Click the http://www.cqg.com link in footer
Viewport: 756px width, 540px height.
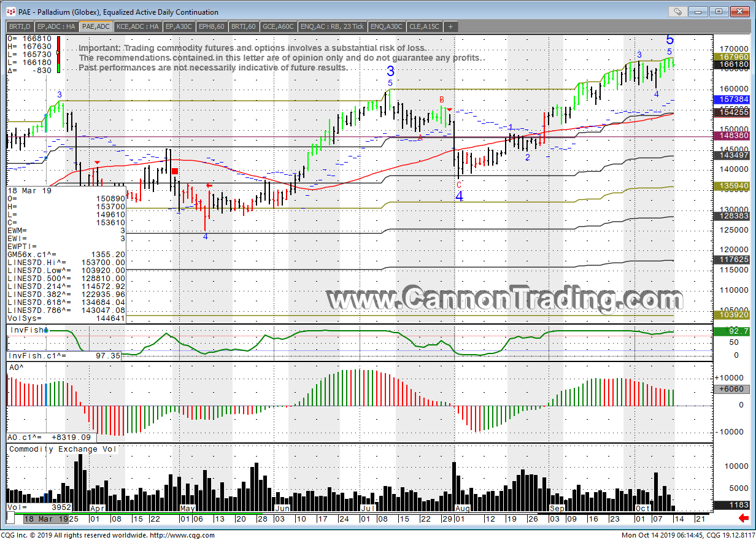(x=182, y=535)
